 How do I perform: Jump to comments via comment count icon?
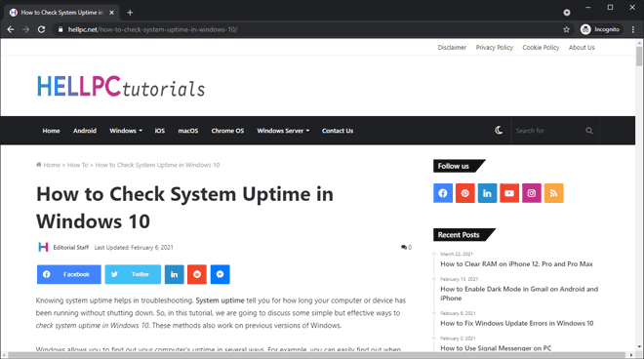click(x=406, y=247)
